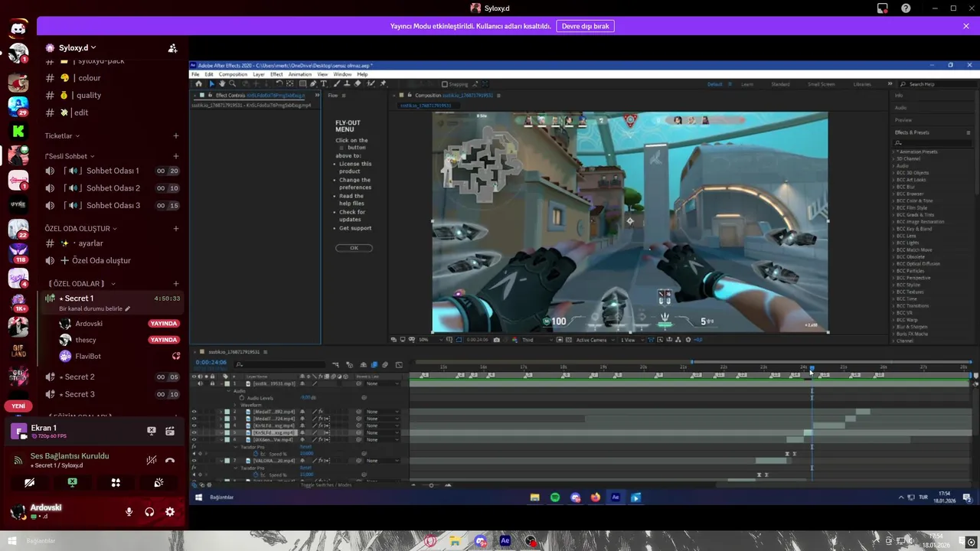Deafen with the headphones icon
This screenshot has height=551, width=980.
149,512
